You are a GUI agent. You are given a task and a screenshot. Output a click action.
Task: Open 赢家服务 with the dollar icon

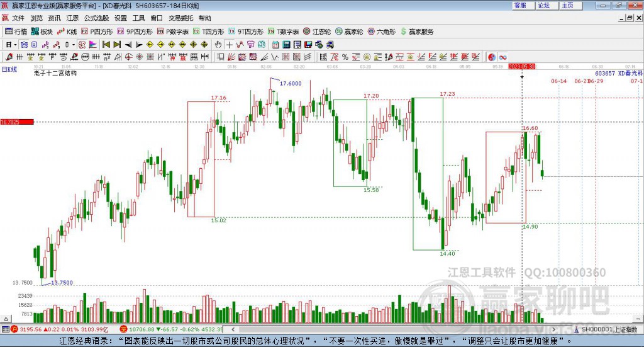pos(416,31)
